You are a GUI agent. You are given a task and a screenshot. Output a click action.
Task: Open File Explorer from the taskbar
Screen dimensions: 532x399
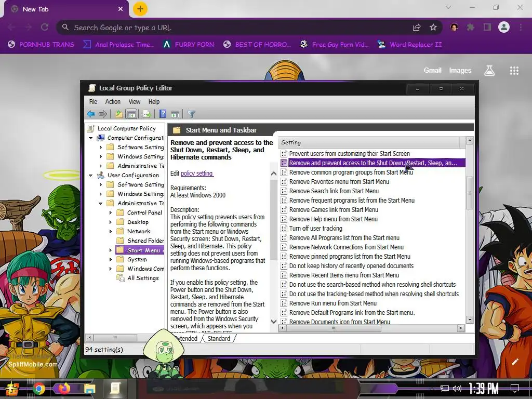[x=89, y=389]
